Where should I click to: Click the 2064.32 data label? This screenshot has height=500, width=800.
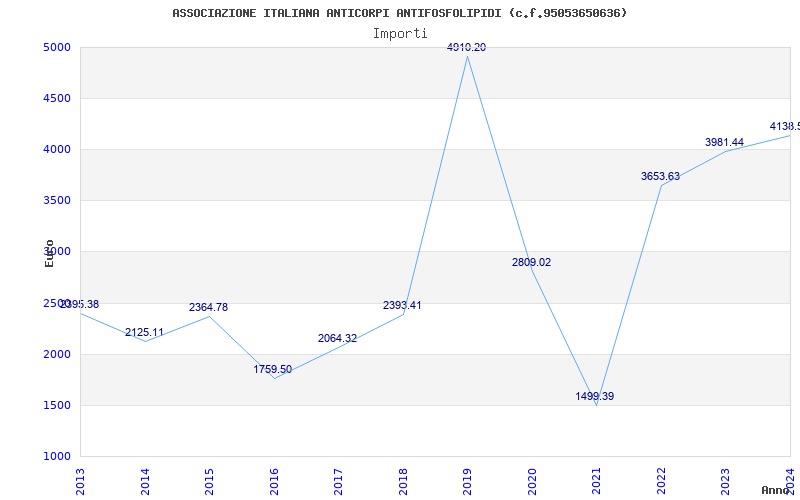pyautogui.click(x=337, y=338)
